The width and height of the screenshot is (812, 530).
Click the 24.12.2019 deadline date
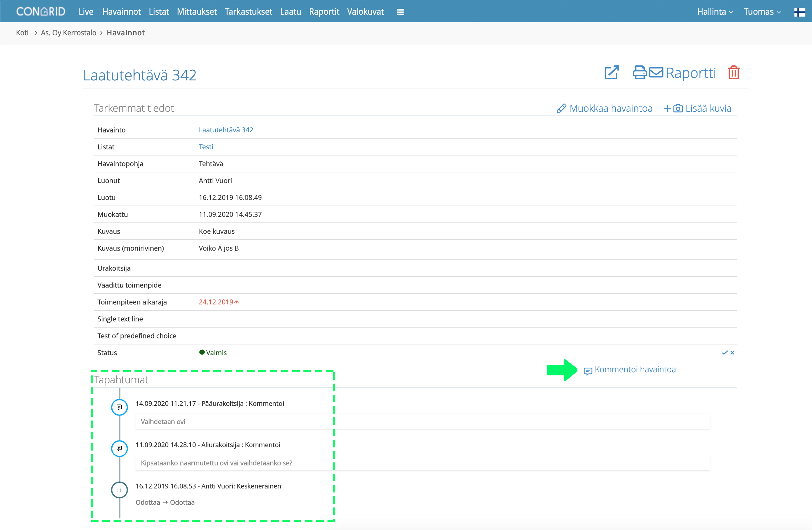[216, 302]
